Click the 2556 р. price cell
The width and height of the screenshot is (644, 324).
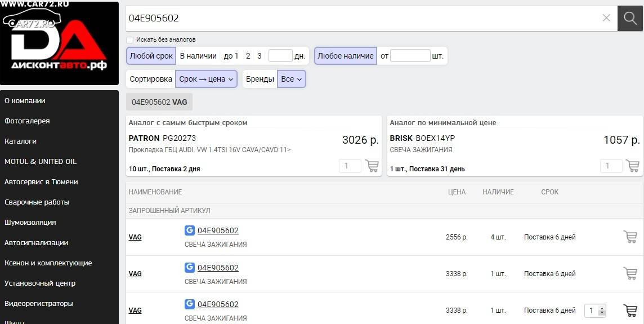[x=457, y=237]
